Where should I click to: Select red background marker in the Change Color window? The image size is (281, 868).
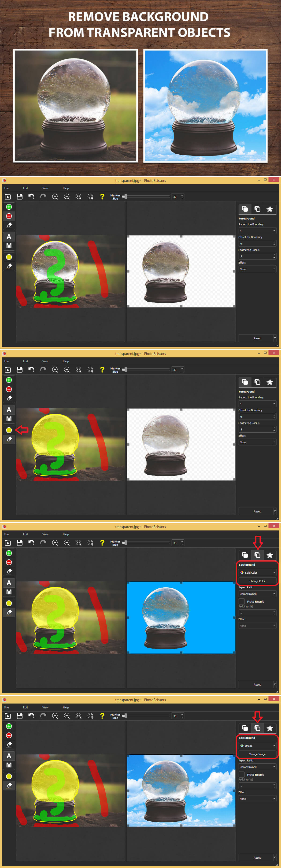pos(9,562)
